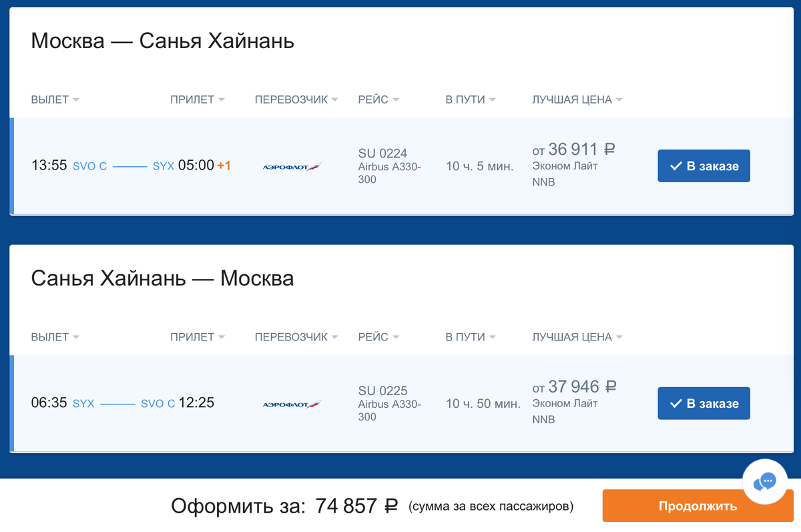The width and height of the screenshot is (801, 532).
Task: Click the Эконом Лайт NNB fare label
Action: 563,173
